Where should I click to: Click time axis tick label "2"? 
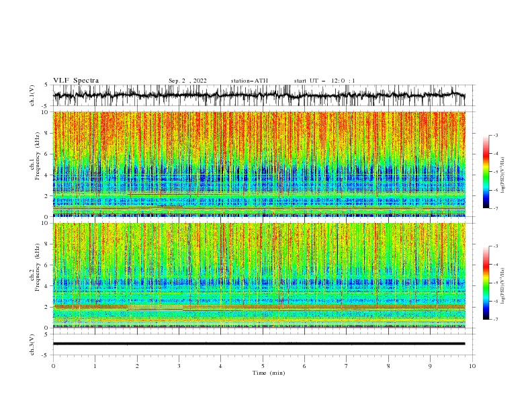coord(137,366)
